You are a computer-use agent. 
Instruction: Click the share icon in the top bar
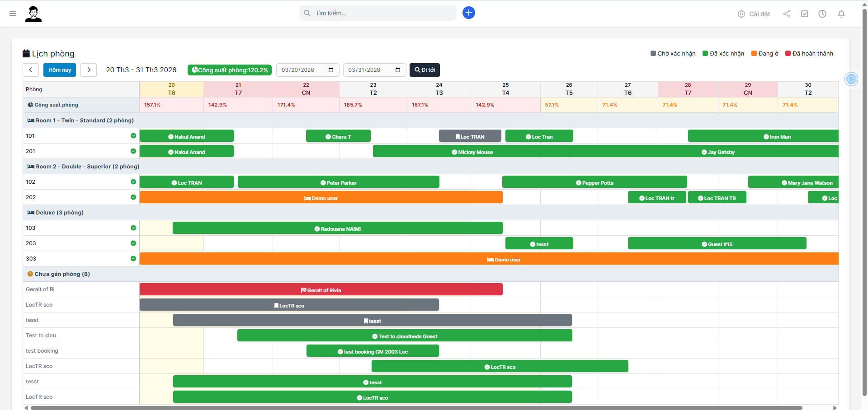[x=787, y=14]
